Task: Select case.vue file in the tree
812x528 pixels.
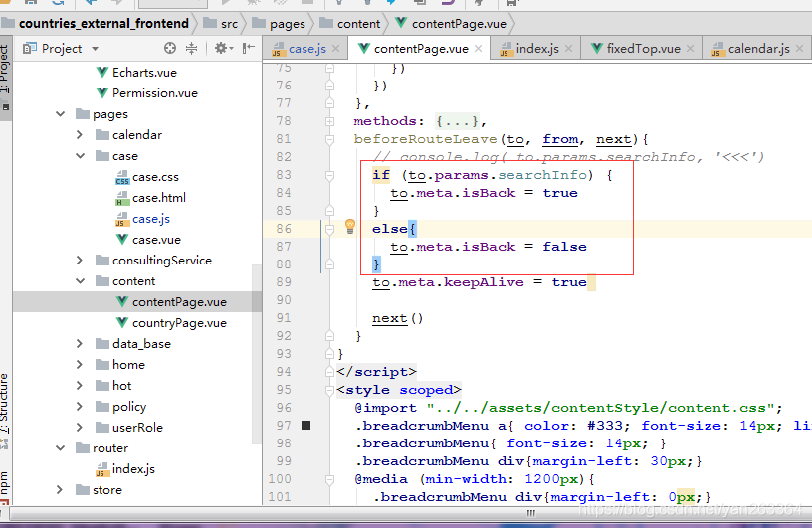Action: coord(148,240)
